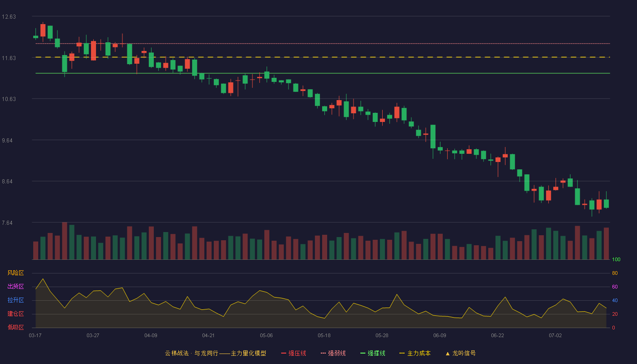
Task: Click price axis label 9.64
Action: click(7, 141)
